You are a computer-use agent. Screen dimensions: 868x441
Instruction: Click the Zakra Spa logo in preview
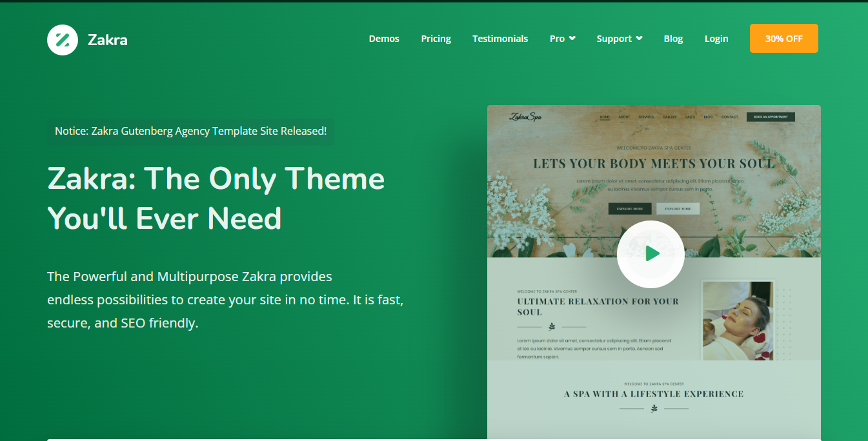pyautogui.click(x=525, y=117)
